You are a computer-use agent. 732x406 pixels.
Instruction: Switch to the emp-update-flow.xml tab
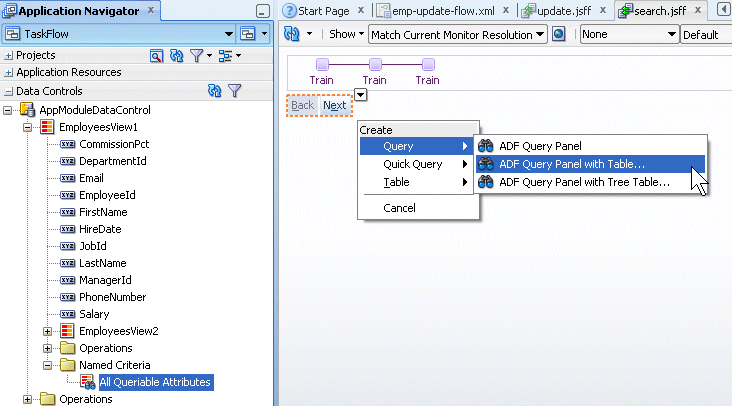coord(443,11)
